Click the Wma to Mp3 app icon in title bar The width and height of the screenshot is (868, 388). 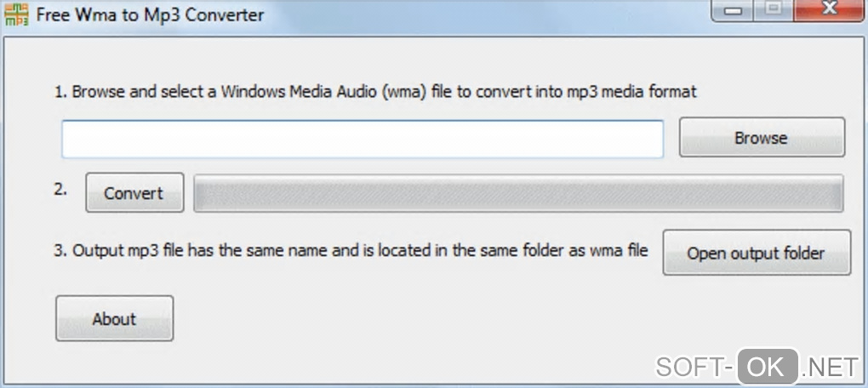click(x=16, y=14)
